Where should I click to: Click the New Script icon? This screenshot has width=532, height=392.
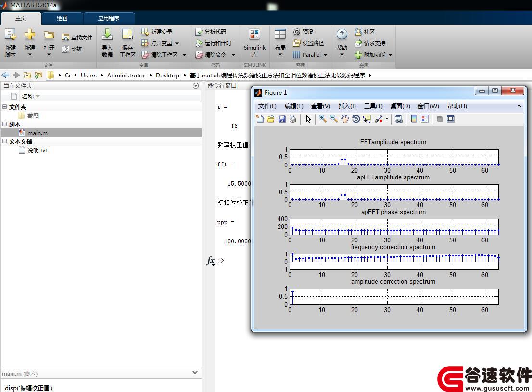pyautogui.click(x=10, y=35)
